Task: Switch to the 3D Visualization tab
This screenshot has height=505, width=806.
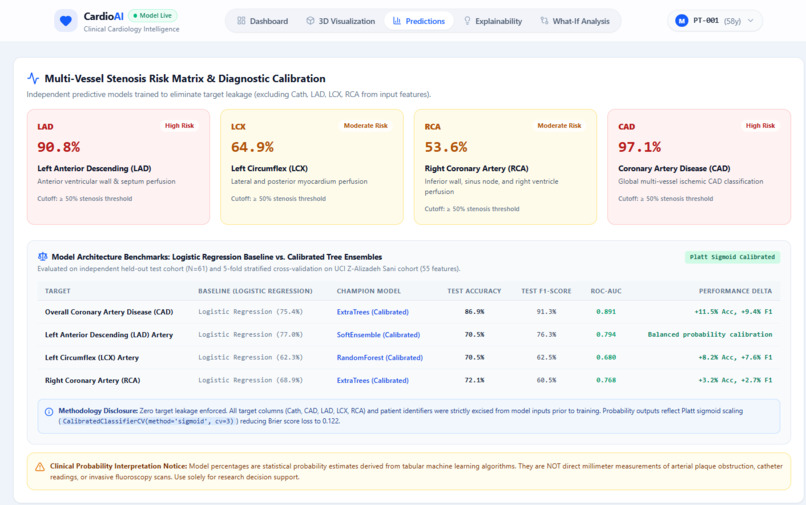Action: point(340,21)
